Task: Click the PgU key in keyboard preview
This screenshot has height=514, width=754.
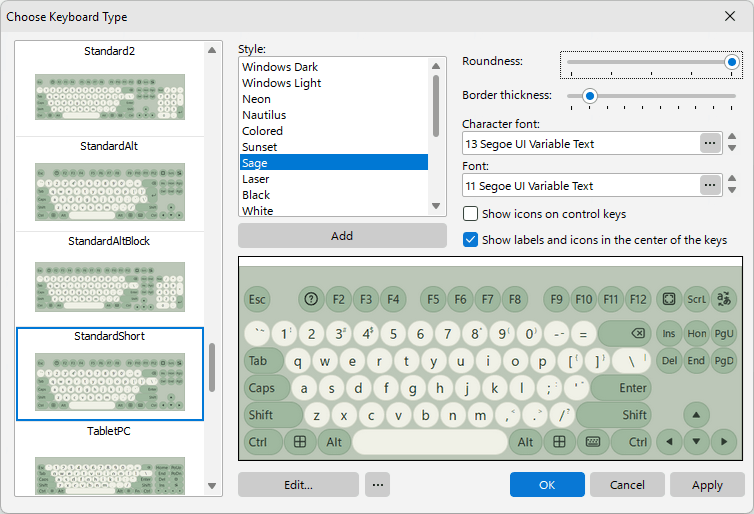Action: coord(724,333)
